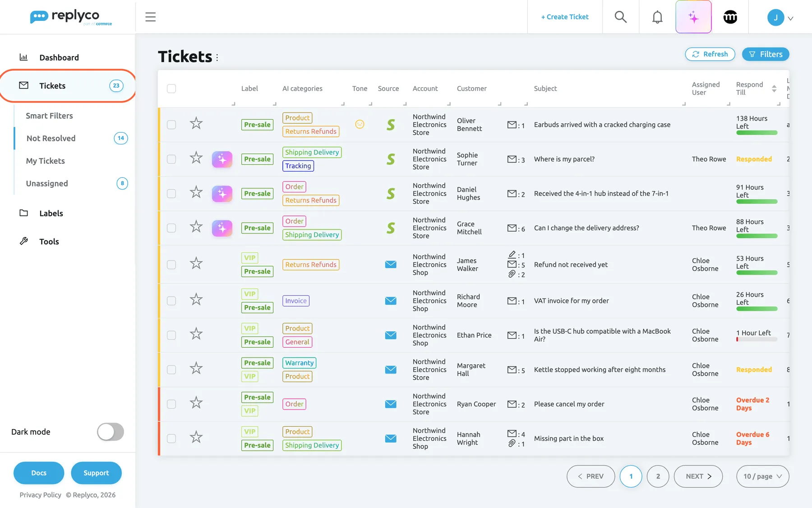Click the progress bar on 1 Hour Left row
Viewport: 812px width, 508px height.
click(757, 339)
